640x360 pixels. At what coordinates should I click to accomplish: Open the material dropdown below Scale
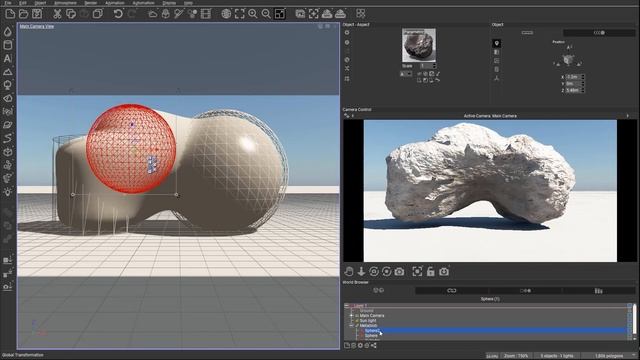click(x=406, y=74)
